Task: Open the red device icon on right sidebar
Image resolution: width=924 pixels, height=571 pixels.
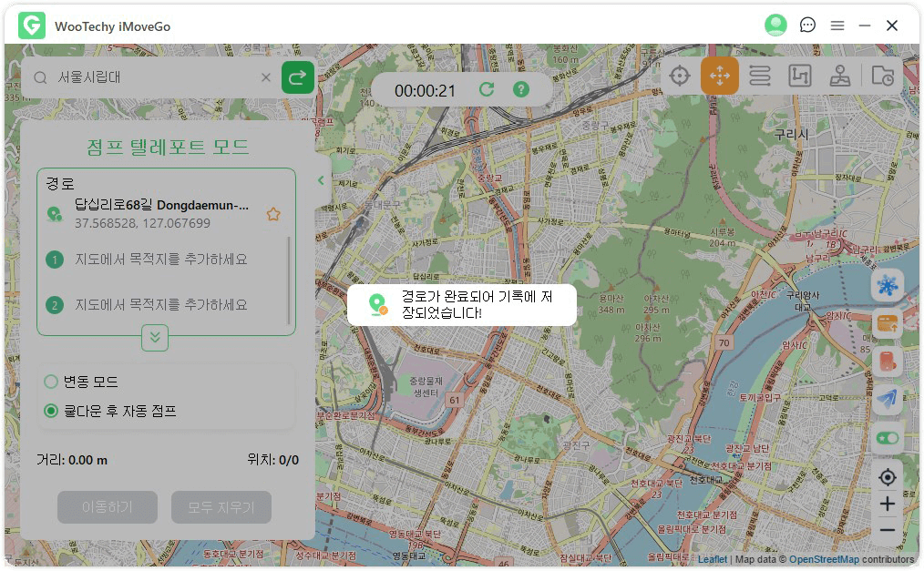Action: (888, 362)
